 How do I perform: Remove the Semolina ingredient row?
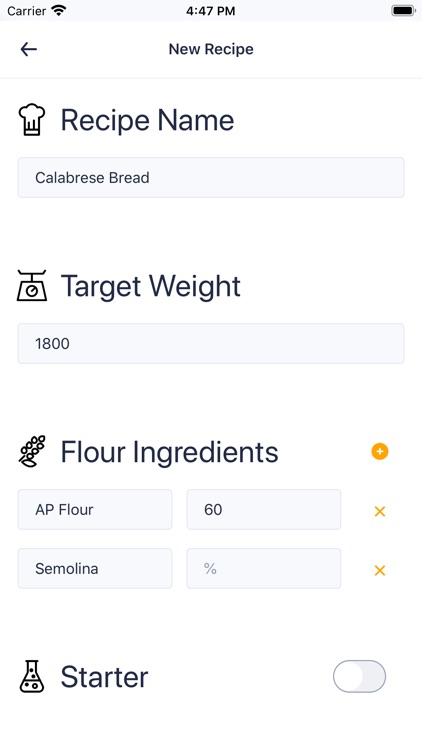[x=380, y=570]
